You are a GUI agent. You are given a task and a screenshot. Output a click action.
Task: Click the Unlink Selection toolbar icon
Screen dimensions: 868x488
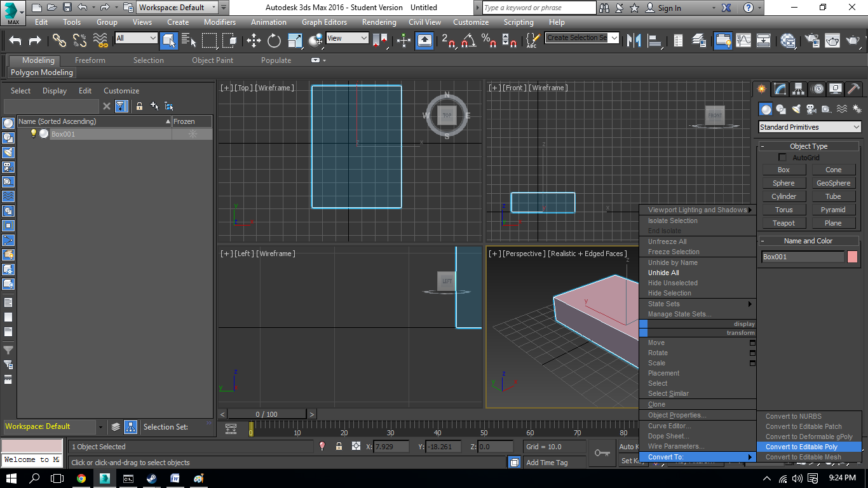coord(79,41)
